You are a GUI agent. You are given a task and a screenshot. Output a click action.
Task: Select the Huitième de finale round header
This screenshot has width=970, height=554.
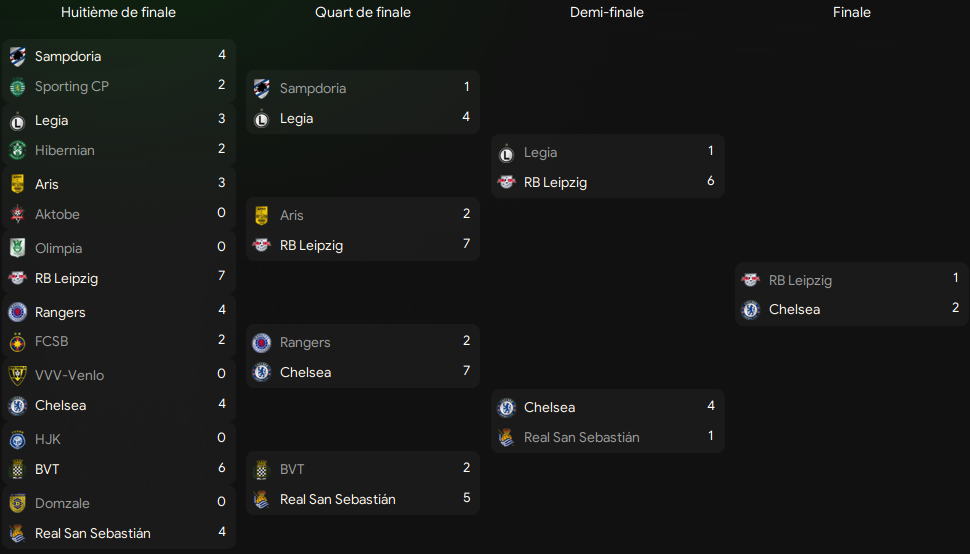[x=118, y=13]
